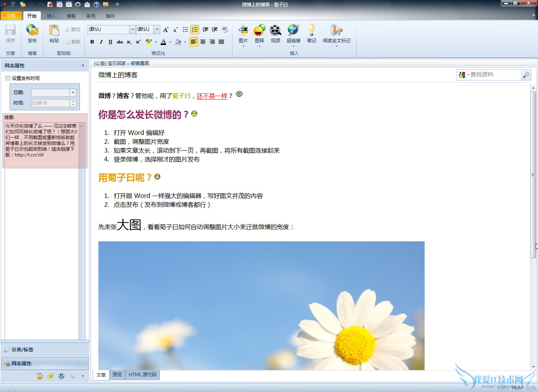Click the 粘贴 paste clipboard icon
The image size is (538, 392).
point(54,30)
